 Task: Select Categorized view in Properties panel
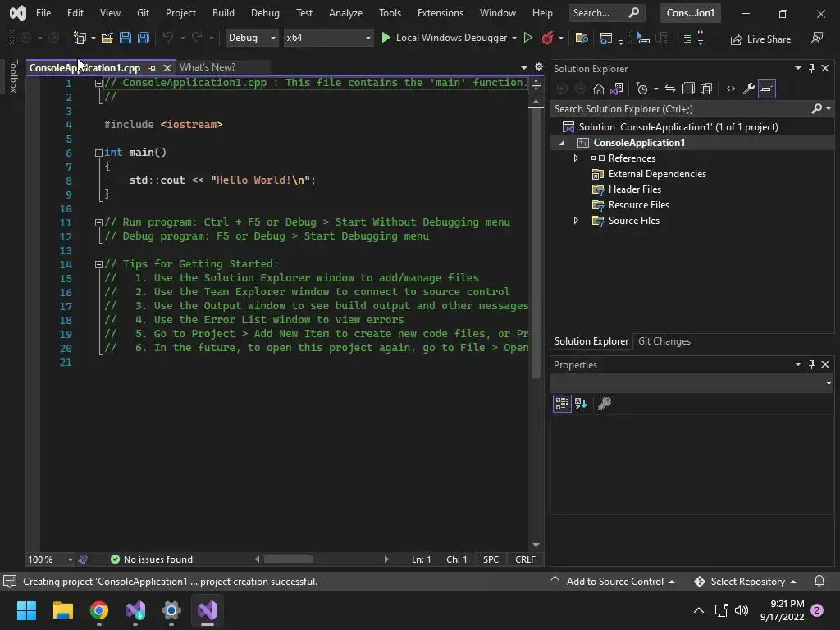tap(561, 404)
